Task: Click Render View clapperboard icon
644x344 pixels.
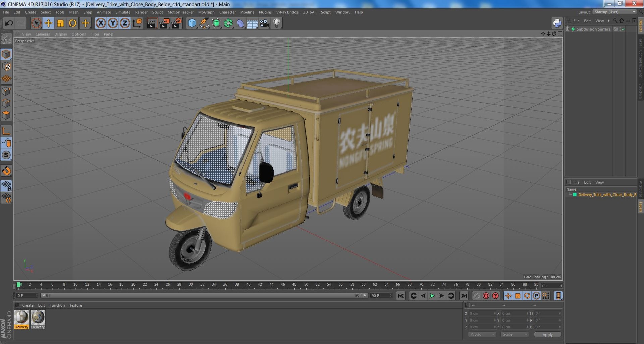Action: pos(152,23)
